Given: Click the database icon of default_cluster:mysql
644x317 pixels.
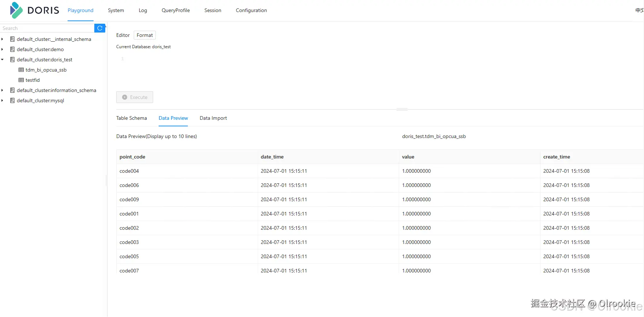Looking at the screenshot, I should coord(12,100).
